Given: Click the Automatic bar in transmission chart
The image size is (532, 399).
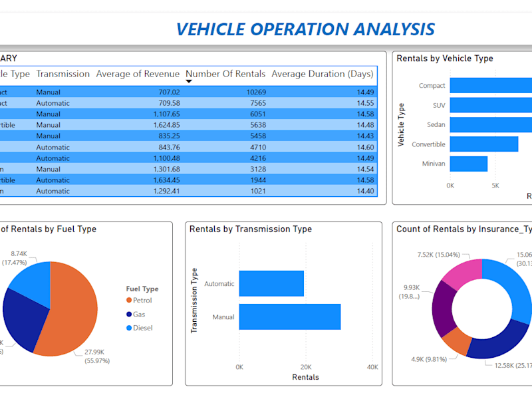Looking at the screenshot, I should [271, 283].
